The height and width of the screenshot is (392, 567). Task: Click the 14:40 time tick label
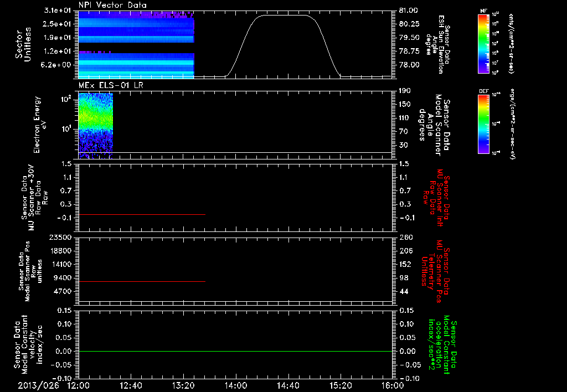click(x=288, y=385)
